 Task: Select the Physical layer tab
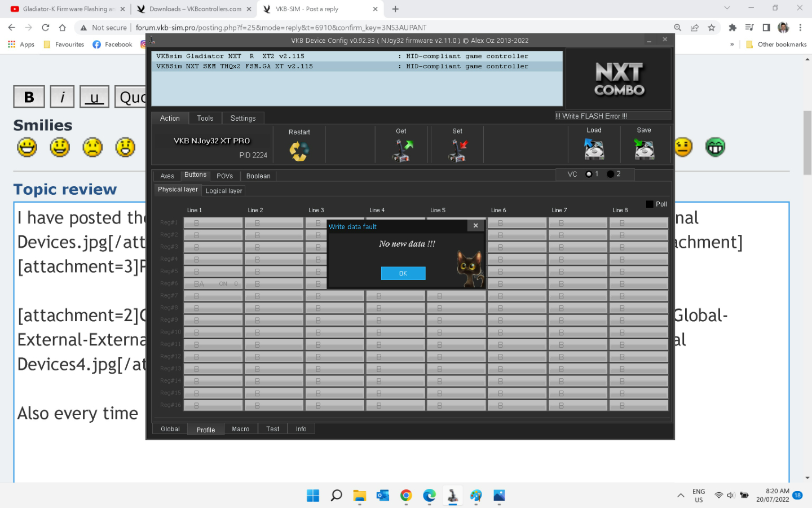click(178, 190)
